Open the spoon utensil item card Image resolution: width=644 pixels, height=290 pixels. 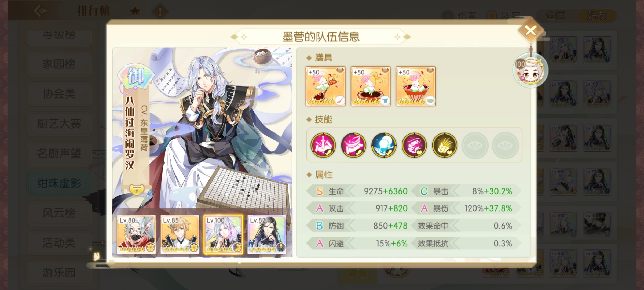click(x=325, y=86)
